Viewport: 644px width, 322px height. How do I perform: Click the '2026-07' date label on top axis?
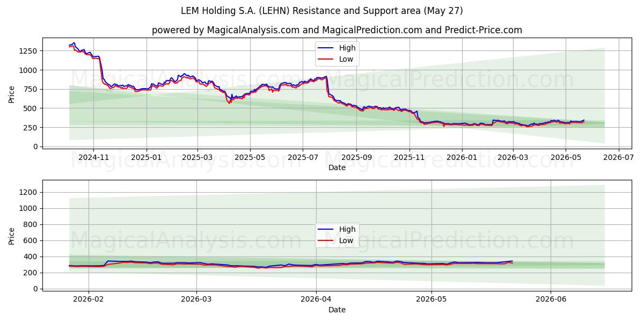[x=618, y=158]
